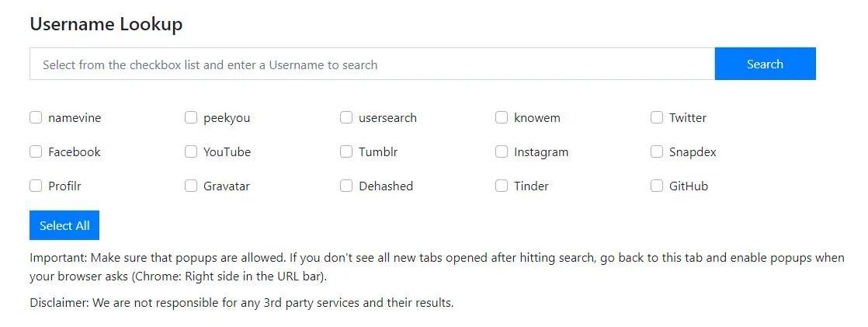Image resolution: width=868 pixels, height=327 pixels.
Task: Toggle the Profilr checkbox
Action: (x=36, y=186)
